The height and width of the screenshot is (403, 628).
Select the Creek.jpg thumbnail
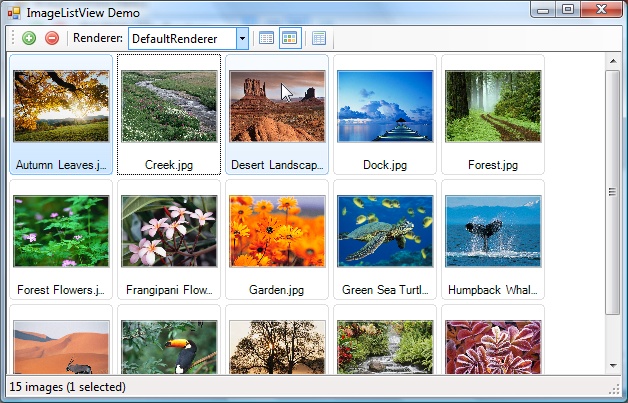tap(169, 106)
